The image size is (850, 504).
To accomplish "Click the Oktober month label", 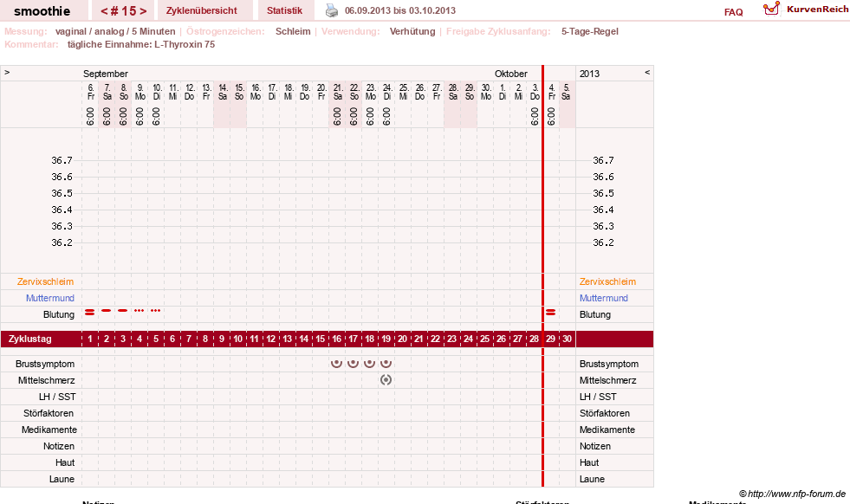I will (511, 74).
